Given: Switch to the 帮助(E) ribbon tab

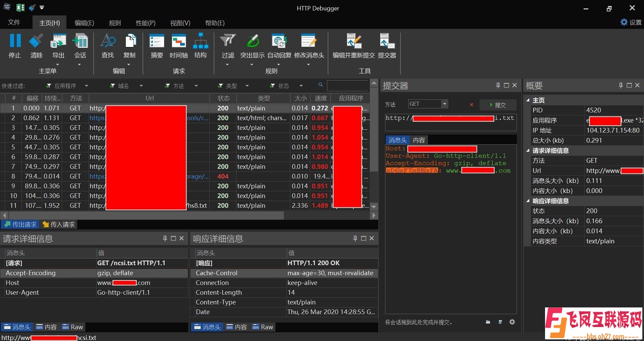Looking at the screenshot, I should (215, 23).
